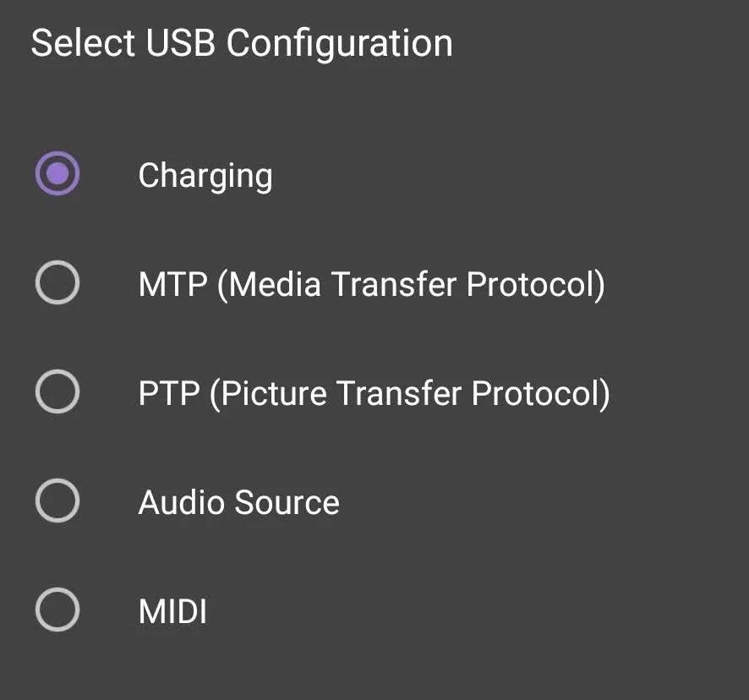Select the Charging radio button
Viewport: 749px width, 700px height.
(x=57, y=173)
